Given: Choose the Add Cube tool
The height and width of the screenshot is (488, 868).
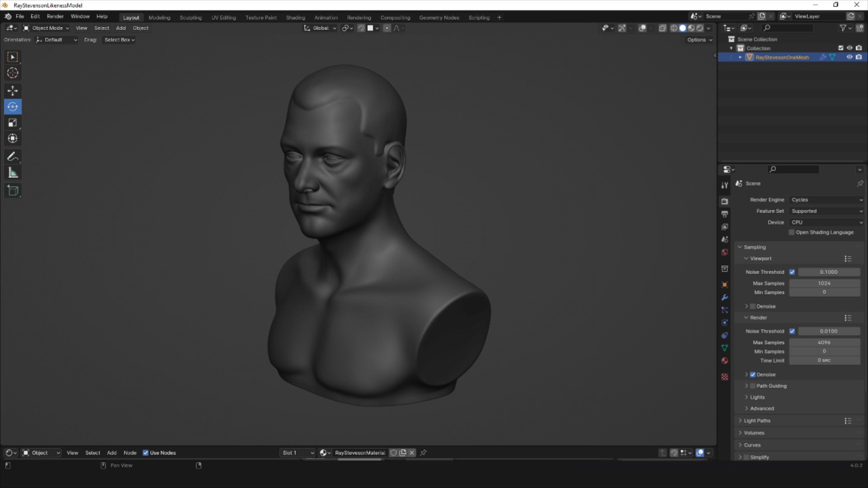Looking at the screenshot, I should tap(13, 191).
